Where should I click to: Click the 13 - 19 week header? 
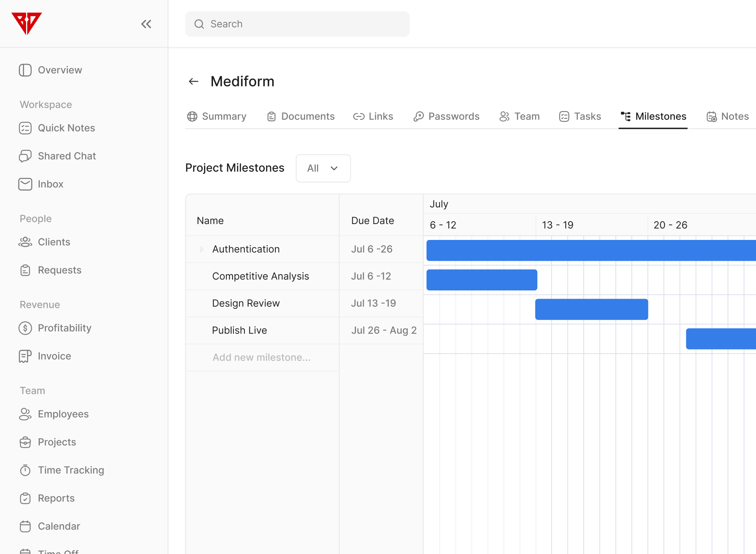click(558, 225)
